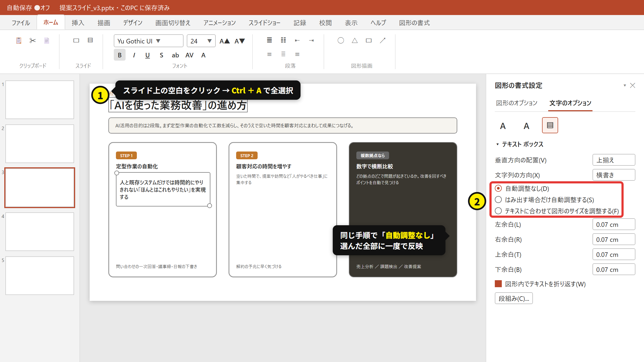Click the slide title 「AIを使った業務改善」の進め方
The width and height of the screenshot is (644, 362).
pyautogui.click(x=178, y=105)
